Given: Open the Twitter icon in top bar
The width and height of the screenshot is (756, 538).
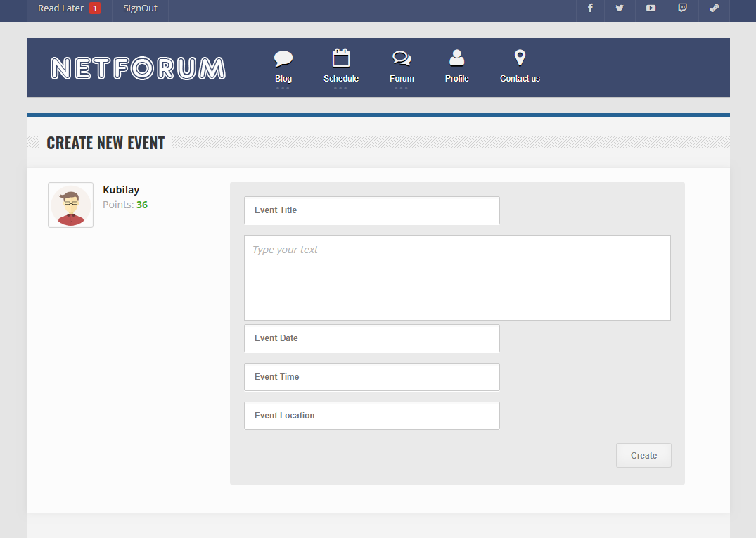Looking at the screenshot, I should 619,10.
